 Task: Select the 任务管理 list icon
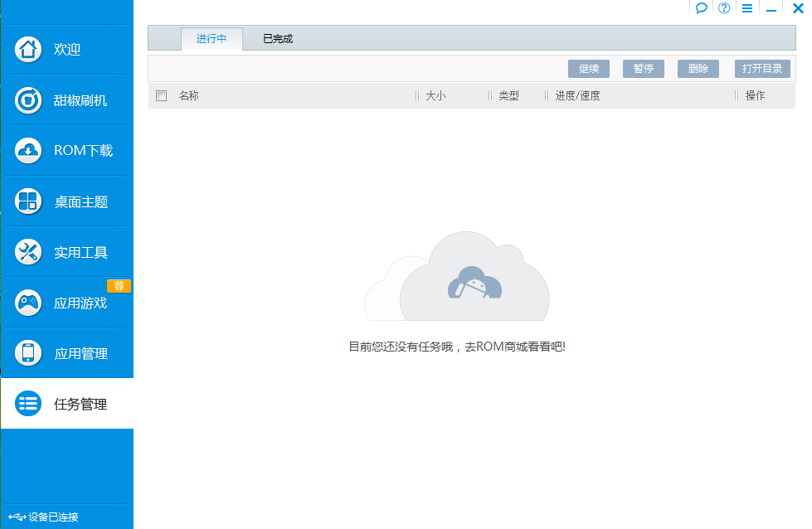(x=28, y=404)
